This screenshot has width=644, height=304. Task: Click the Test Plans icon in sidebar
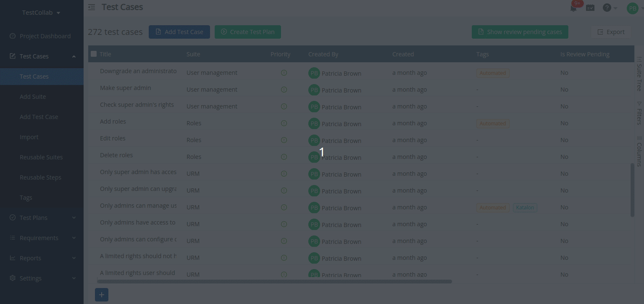(x=13, y=218)
